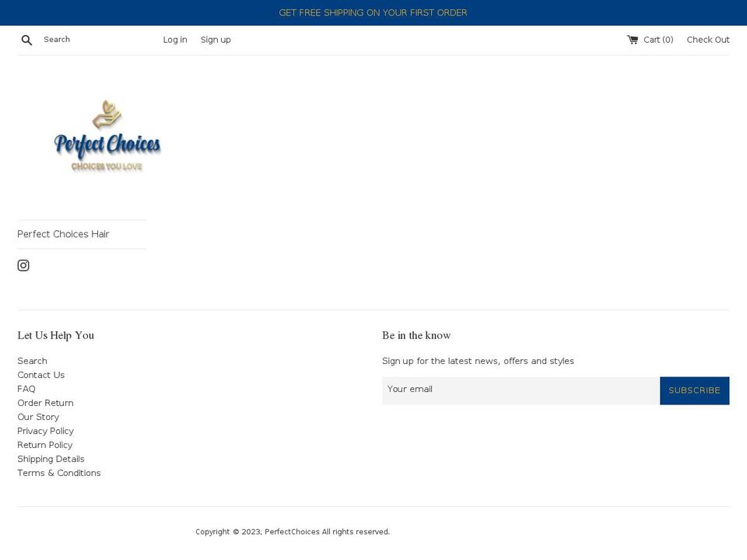Click the 'Let Us Help You' heading

tap(56, 335)
